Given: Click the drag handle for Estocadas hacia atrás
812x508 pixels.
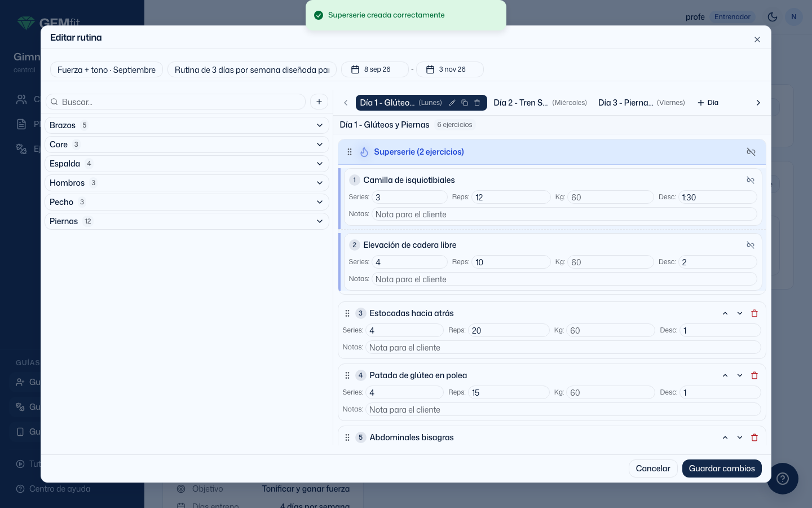Looking at the screenshot, I should pyautogui.click(x=347, y=313).
